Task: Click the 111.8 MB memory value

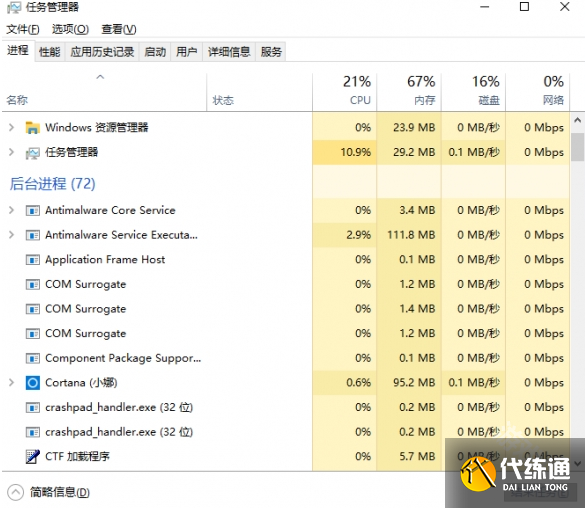Action: [x=411, y=235]
